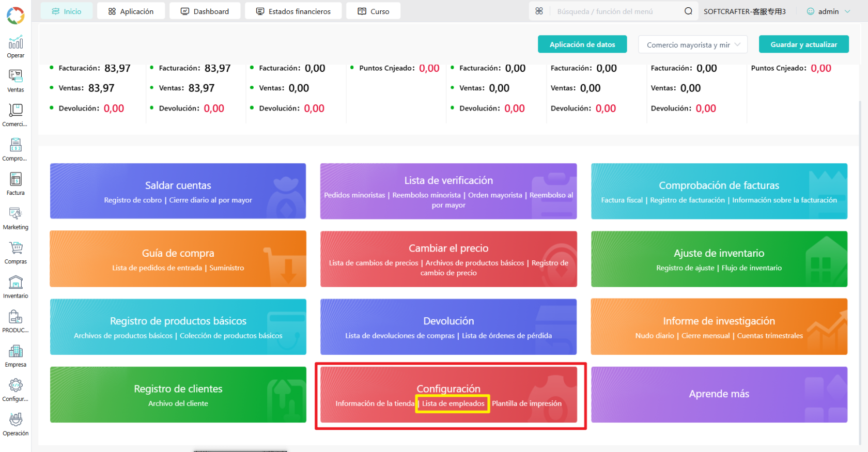Open Registro de cobro link
This screenshot has width=868, height=452.
point(133,200)
